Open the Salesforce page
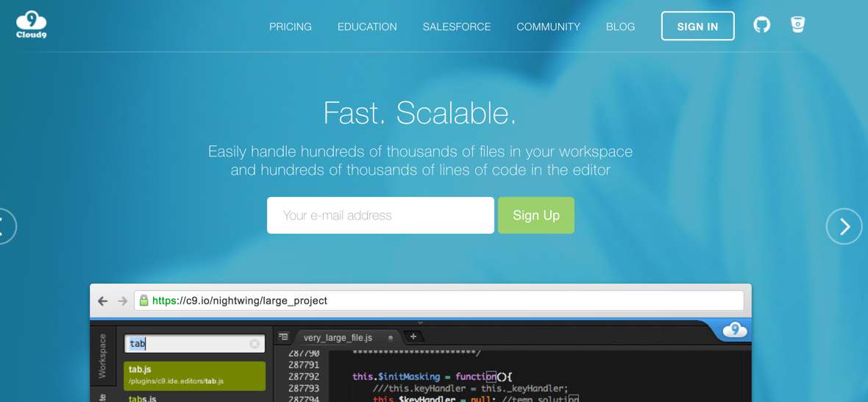868x402 pixels. tap(457, 26)
